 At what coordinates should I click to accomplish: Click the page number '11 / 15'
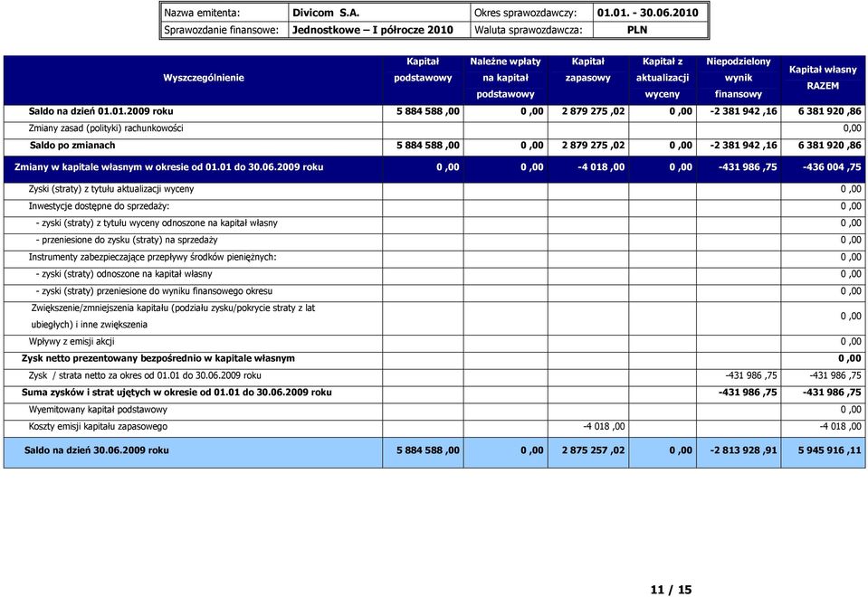pos(671,589)
